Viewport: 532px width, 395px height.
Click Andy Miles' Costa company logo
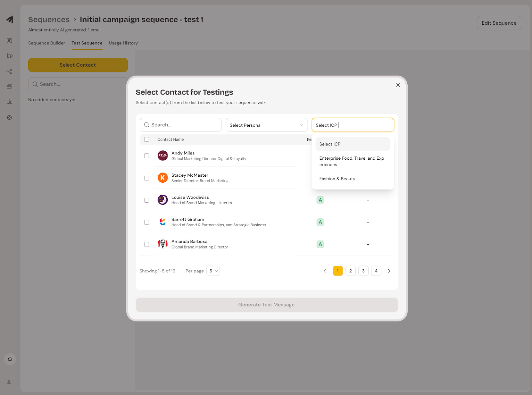click(163, 155)
